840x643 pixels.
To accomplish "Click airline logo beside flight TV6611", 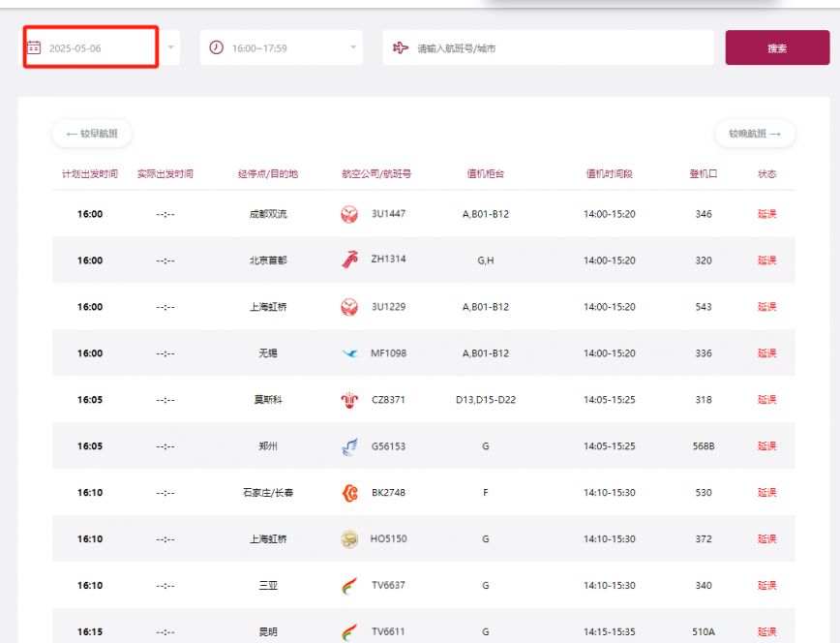I will (349, 631).
